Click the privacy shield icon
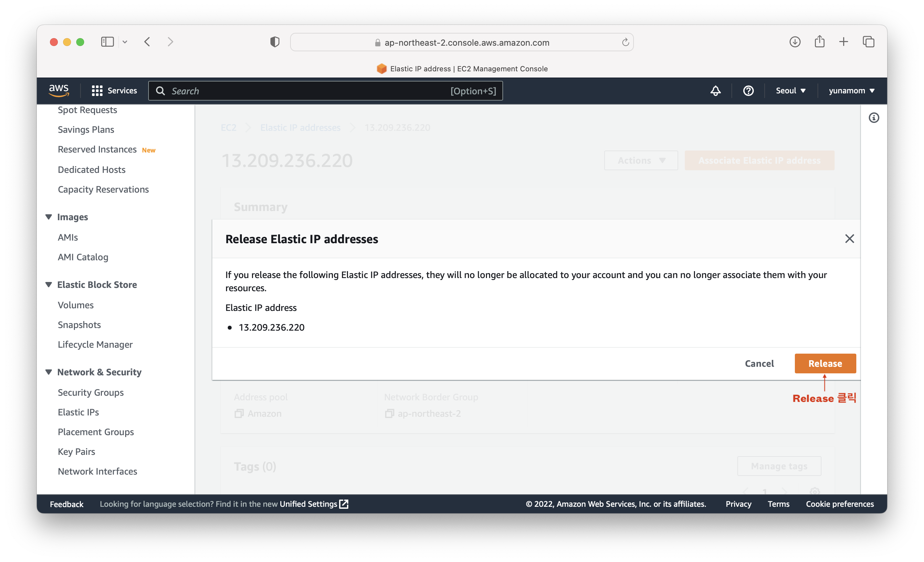 tap(275, 42)
